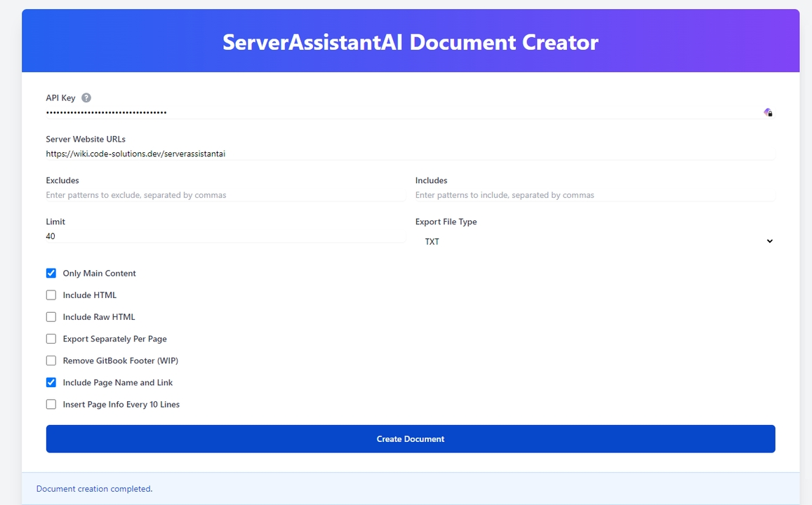Click the Document creation completed message
Image resolution: width=812 pixels, height=505 pixels.
pos(94,488)
